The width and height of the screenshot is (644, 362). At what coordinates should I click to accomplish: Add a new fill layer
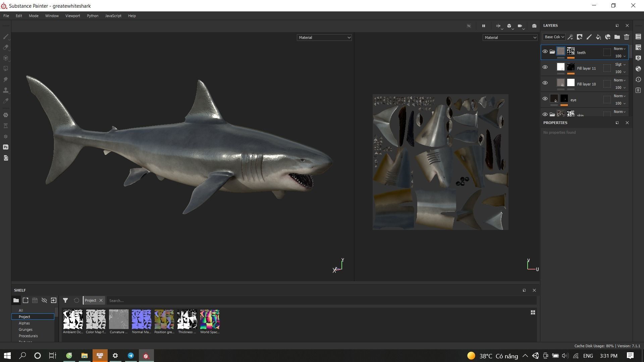click(x=598, y=37)
